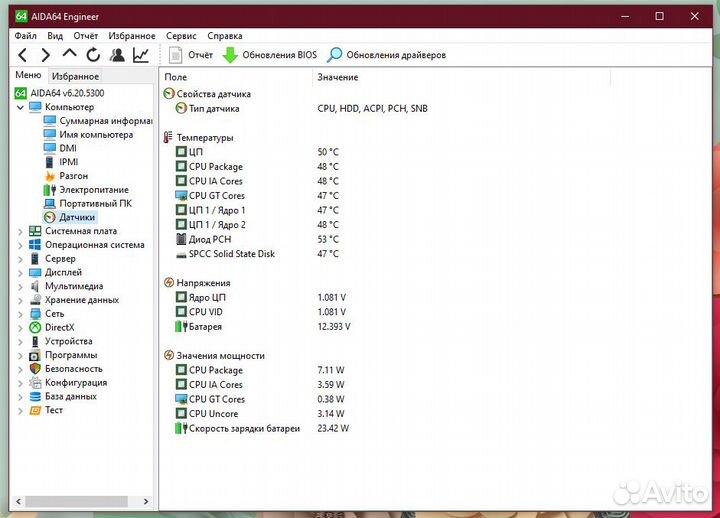Expand the Тест tree node
This screenshot has height=518, width=720.
20,411
